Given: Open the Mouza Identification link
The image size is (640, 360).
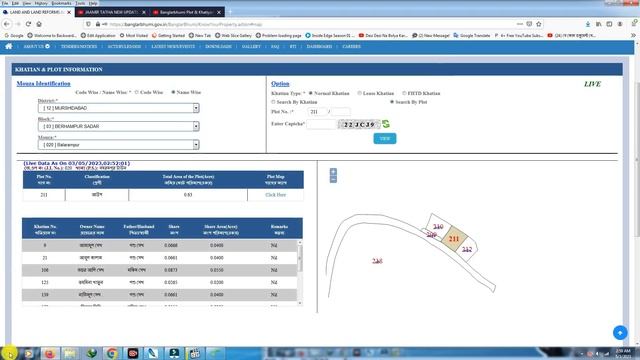Looking at the screenshot, I should pyautogui.click(x=43, y=84).
